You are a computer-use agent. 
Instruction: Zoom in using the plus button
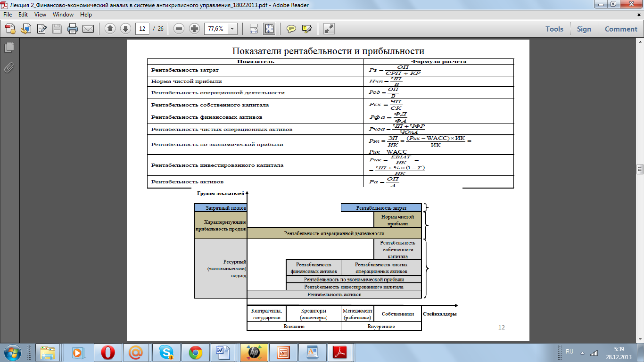[x=194, y=29]
